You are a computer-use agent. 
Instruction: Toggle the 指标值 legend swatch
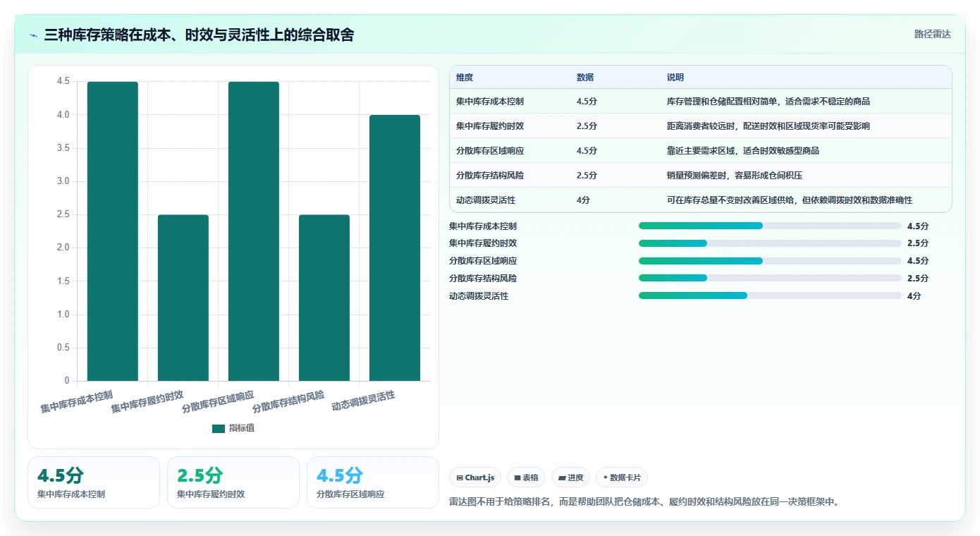[219, 428]
